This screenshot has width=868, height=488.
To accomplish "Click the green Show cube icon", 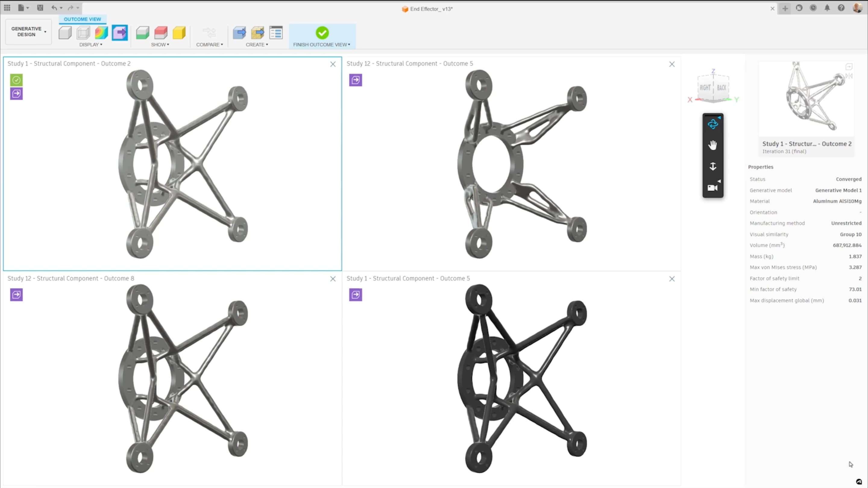I will point(143,33).
